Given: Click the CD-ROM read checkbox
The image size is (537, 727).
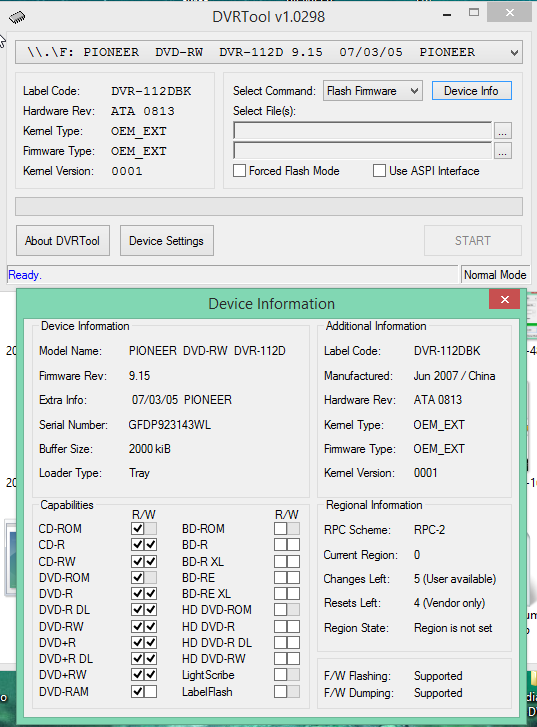Looking at the screenshot, I should pos(137,529).
